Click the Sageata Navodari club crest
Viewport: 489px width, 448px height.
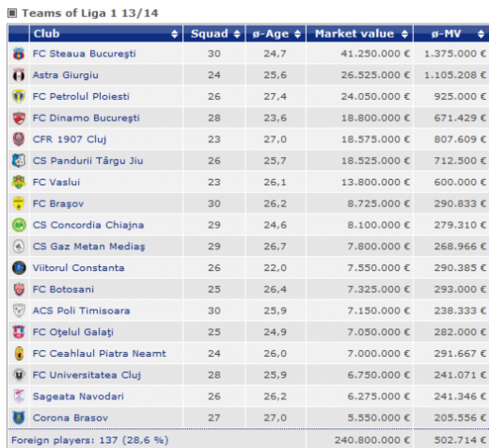19,396
